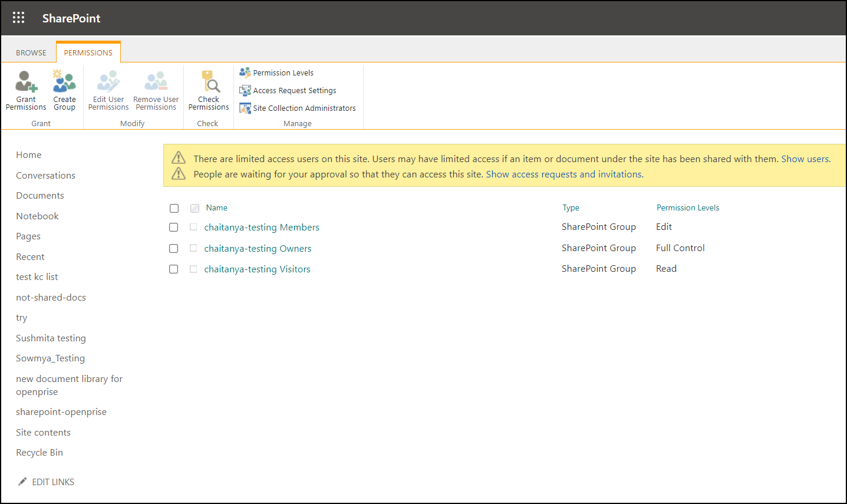The height and width of the screenshot is (504, 847).
Task: Click the Site Collection Administrators icon
Action: pyautogui.click(x=245, y=108)
